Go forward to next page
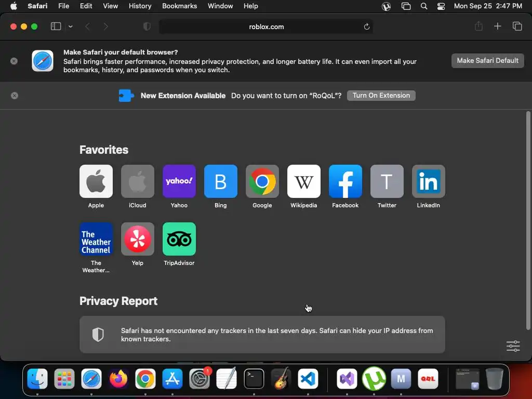Viewport: 532px width, 399px height. (x=105, y=26)
